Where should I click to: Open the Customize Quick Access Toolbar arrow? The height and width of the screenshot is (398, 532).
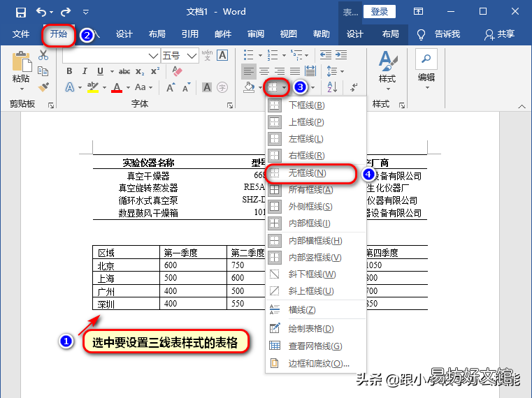click(86, 12)
